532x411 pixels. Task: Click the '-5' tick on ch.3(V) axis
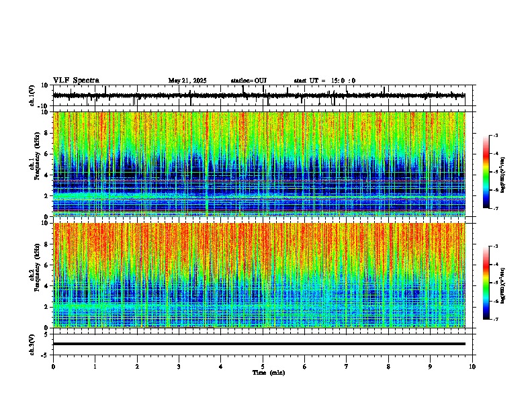click(x=45, y=355)
